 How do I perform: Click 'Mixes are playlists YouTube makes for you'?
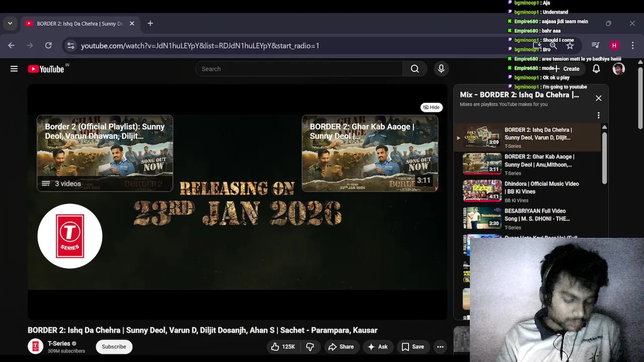[x=504, y=105]
